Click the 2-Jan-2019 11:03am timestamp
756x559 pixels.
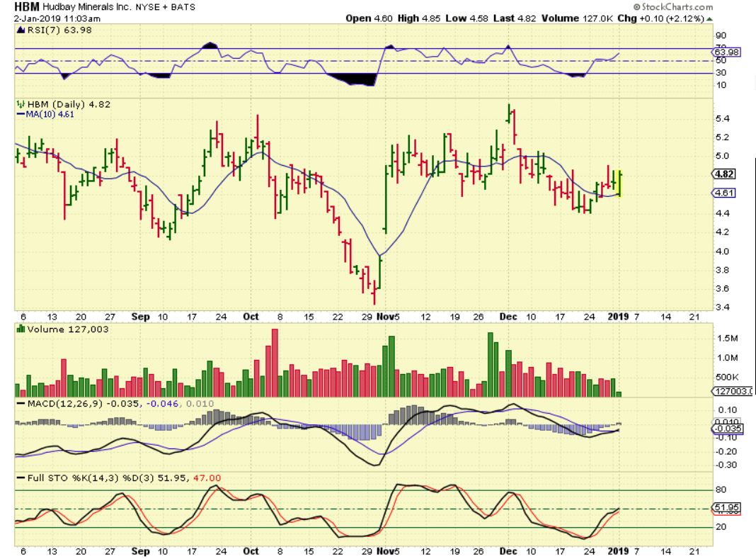tap(57, 19)
